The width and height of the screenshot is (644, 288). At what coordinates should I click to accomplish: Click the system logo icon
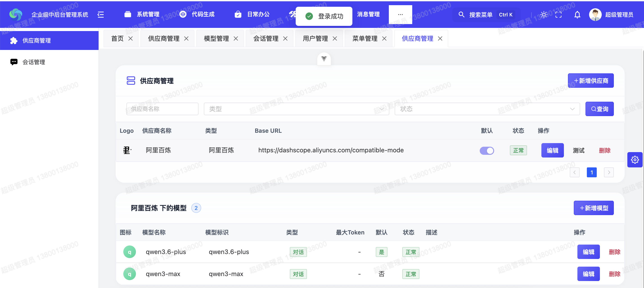(x=16, y=14)
